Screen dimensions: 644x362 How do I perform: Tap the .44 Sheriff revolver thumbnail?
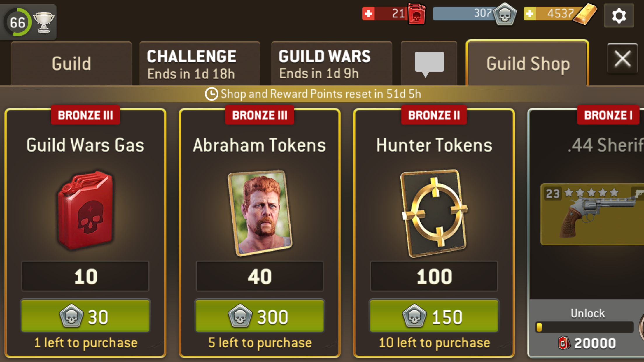pyautogui.click(x=592, y=214)
